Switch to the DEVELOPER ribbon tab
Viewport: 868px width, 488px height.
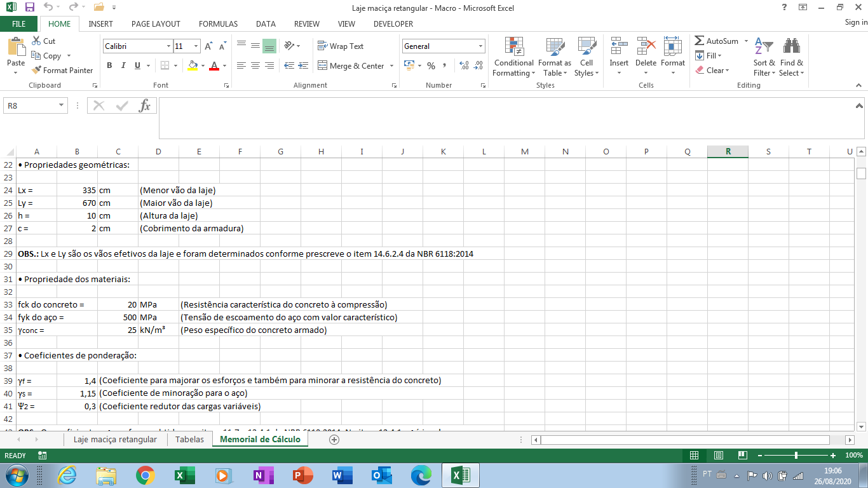(393, 24)
